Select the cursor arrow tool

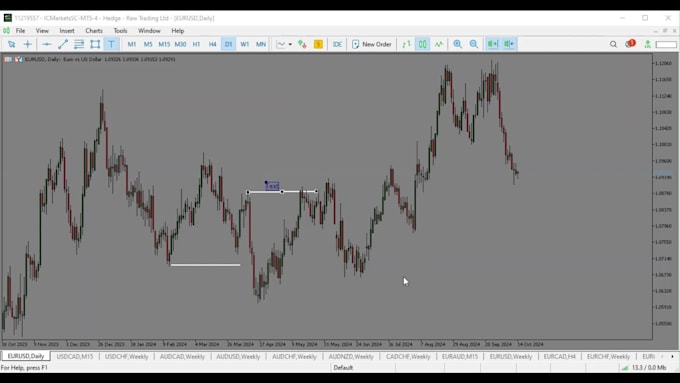tap(11, 44)
